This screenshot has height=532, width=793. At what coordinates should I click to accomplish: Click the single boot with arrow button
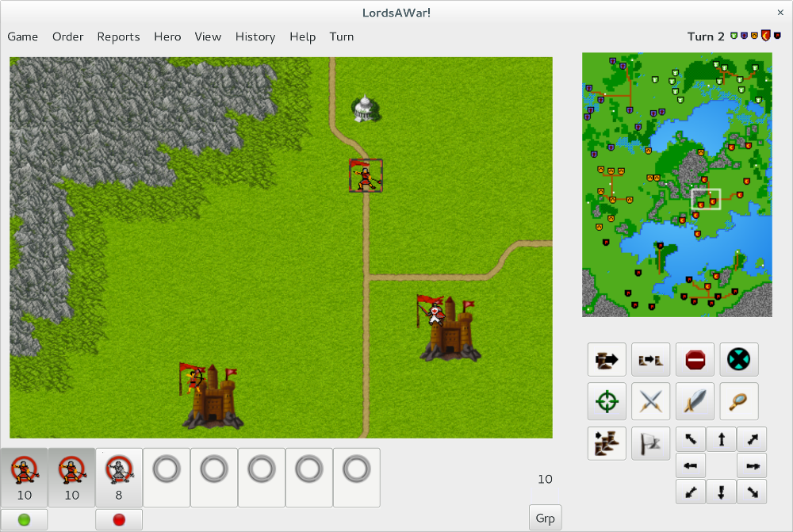pyautogui.click(x=607, y=359)
